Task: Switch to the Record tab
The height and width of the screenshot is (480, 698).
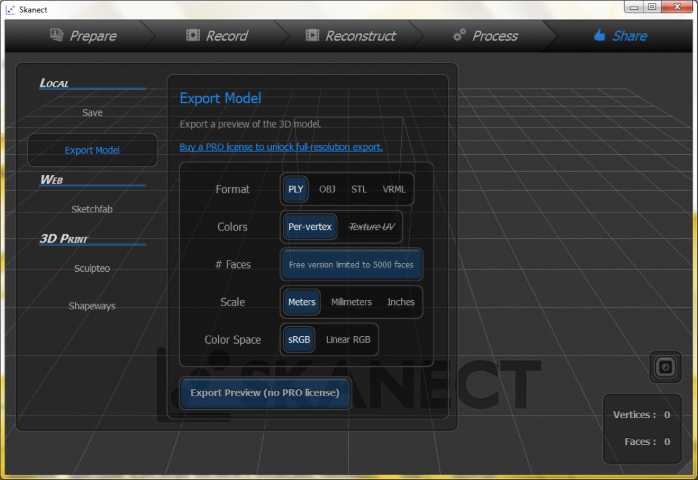Action: (217, 36)
